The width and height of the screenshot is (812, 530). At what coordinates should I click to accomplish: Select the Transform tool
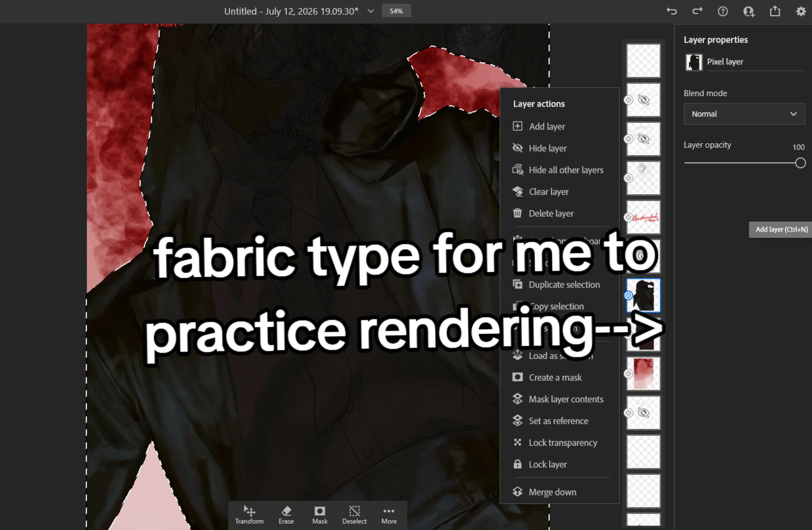pos(249,515)
